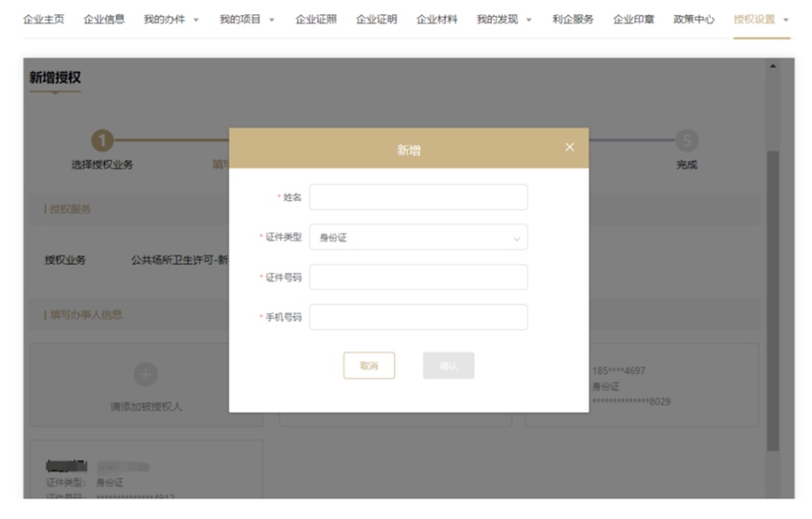Viewport: 812px width, 519px height.
Task: Go to 企业主页 tab
Action: coord(43,20)
